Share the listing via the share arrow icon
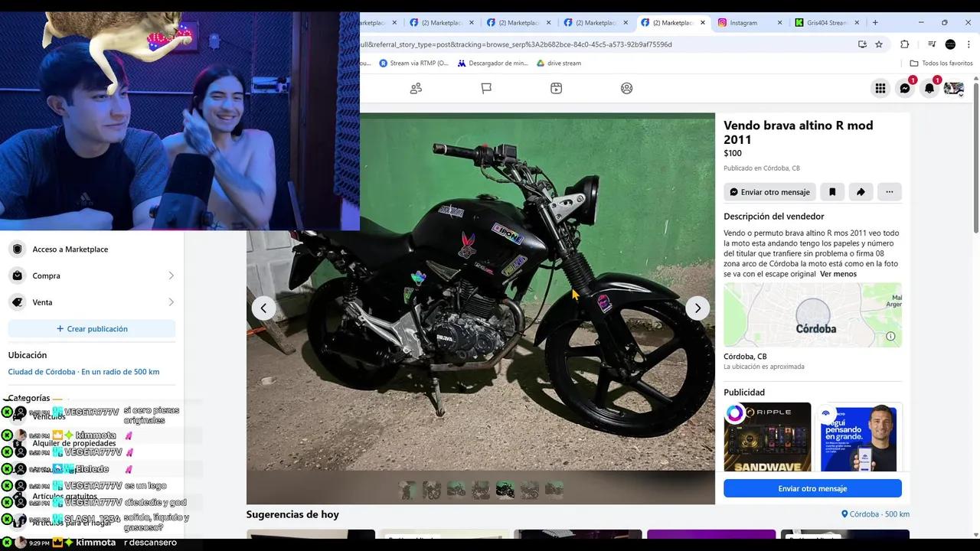Screen dimensions: 980x551 [861, 191]
